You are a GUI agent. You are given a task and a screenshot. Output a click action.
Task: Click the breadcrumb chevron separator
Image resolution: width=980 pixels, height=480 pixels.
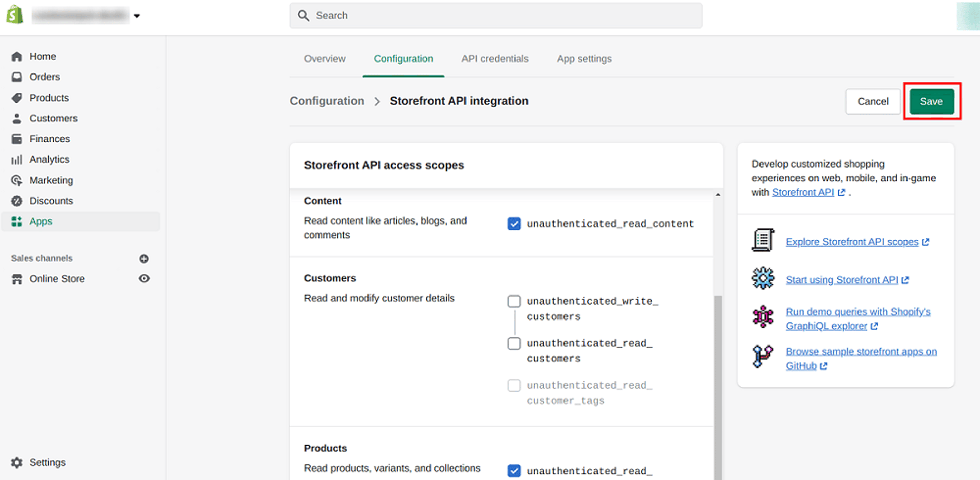tap(377, 102)
